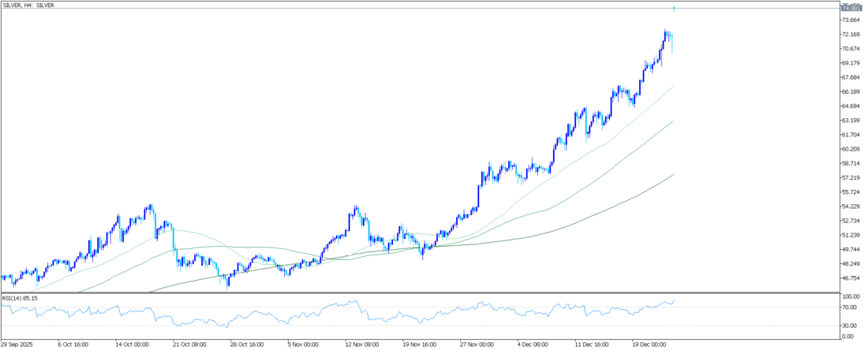Click the arrow marker at the chart top
Screen dimensions: 868x350
pyautogui.click(x=674, y=9)
